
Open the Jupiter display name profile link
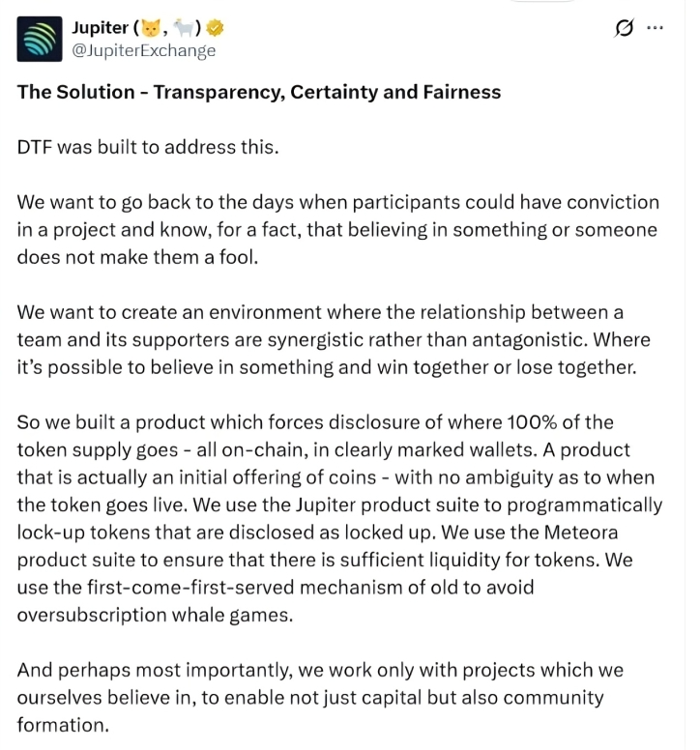click(x=100, y=28)
